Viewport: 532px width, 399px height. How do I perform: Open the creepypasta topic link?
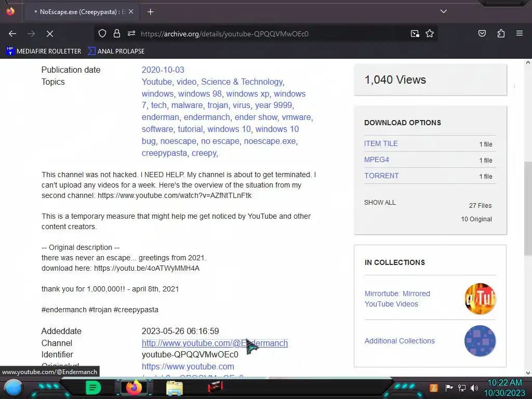[164, 153]
